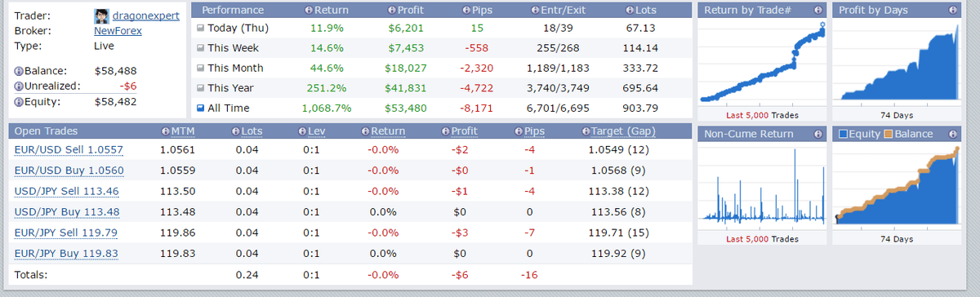Image resolution: width=980 pixels, height=297 pixels.
Task: Open the NewForex broker link
Action: click(x=118, y=31)
